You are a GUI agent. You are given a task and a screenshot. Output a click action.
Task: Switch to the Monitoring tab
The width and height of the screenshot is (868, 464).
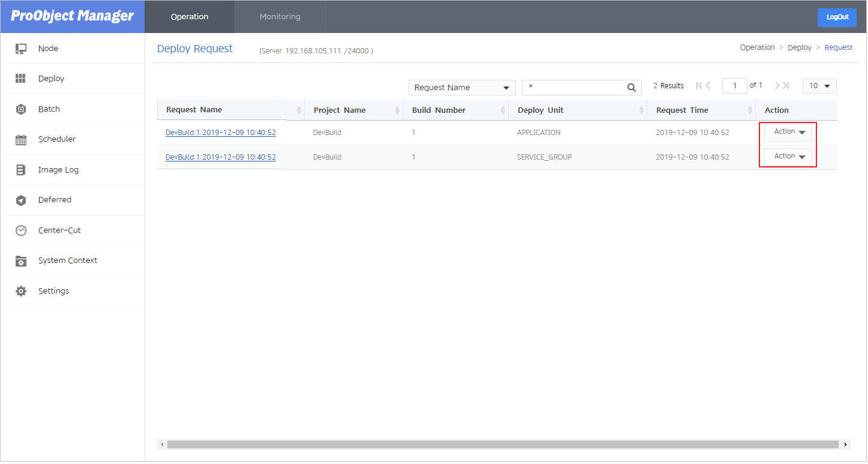280,17
